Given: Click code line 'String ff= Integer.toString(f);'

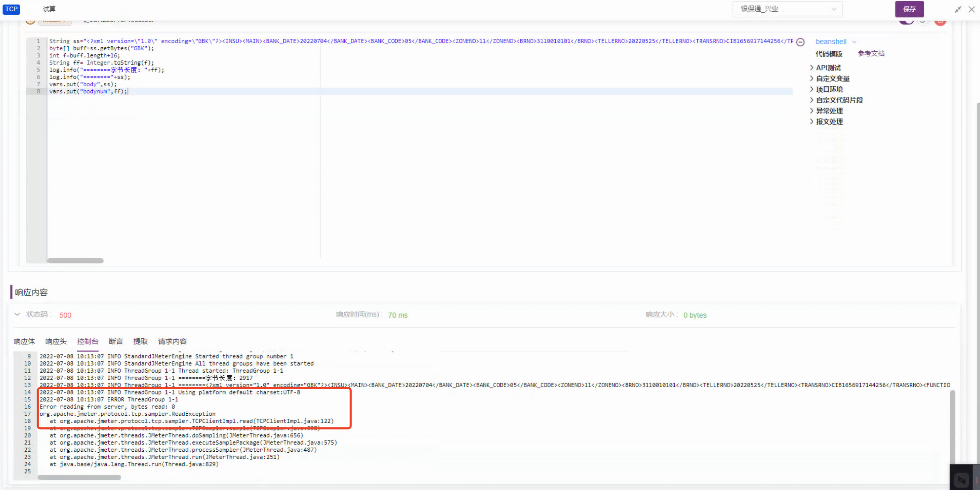Looking at the screenshot, I should (x=102, y=63).
